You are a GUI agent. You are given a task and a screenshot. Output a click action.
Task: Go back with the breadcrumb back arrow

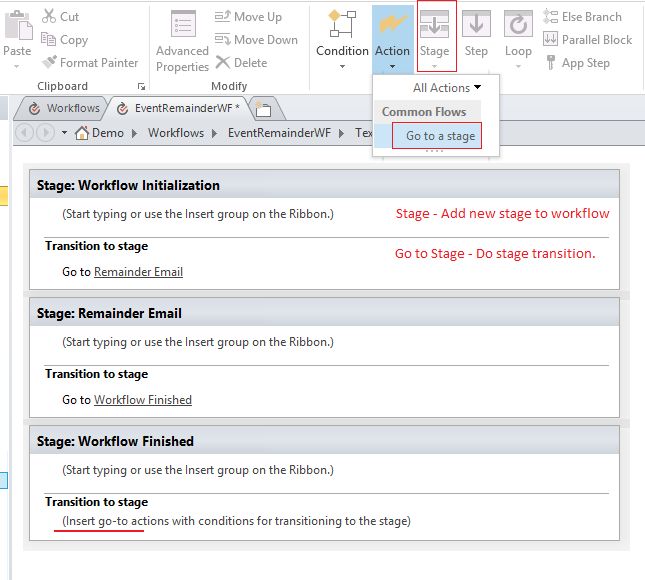pos(24,133)
